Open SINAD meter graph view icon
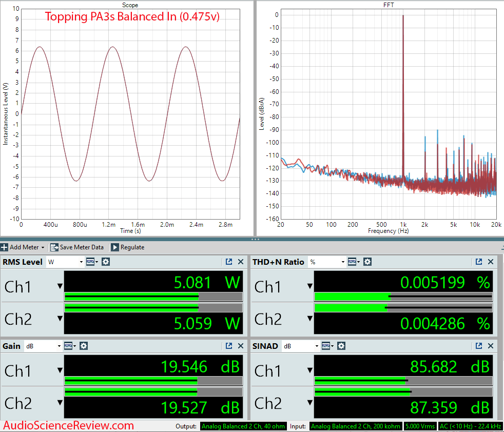This screenshot has width=504, height=432. click(x=327, y=346)
